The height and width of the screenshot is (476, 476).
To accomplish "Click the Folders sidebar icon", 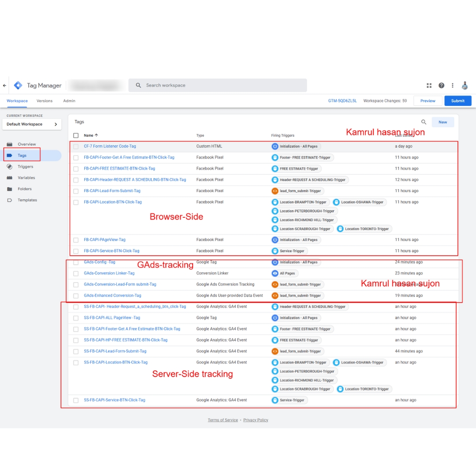I will pos(10,189).
